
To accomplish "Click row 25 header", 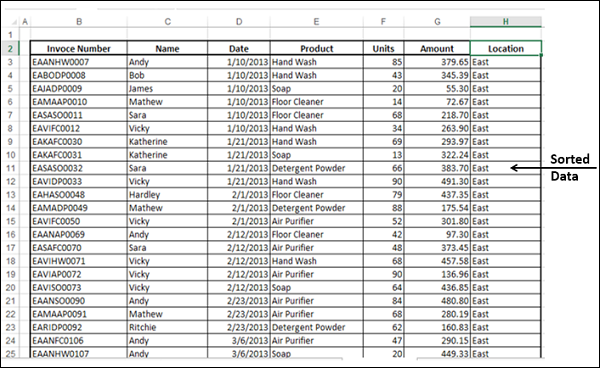I will [10, 353].
